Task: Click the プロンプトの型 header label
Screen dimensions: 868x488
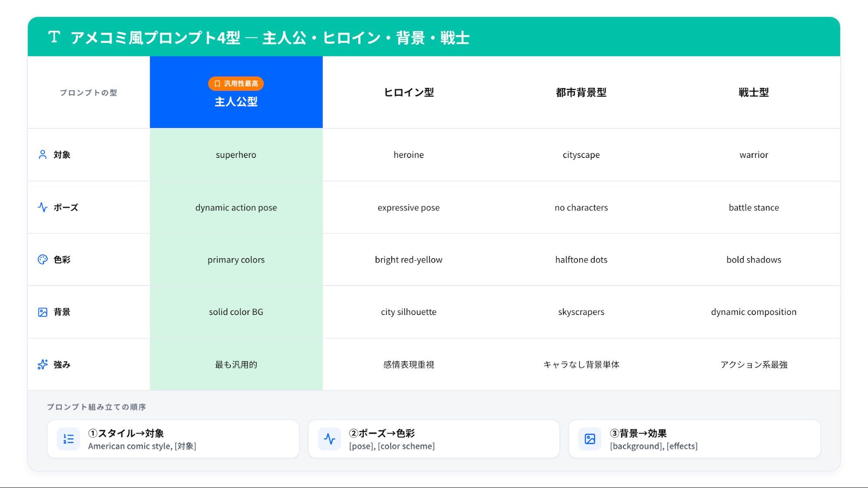Action: pos(89,92)
